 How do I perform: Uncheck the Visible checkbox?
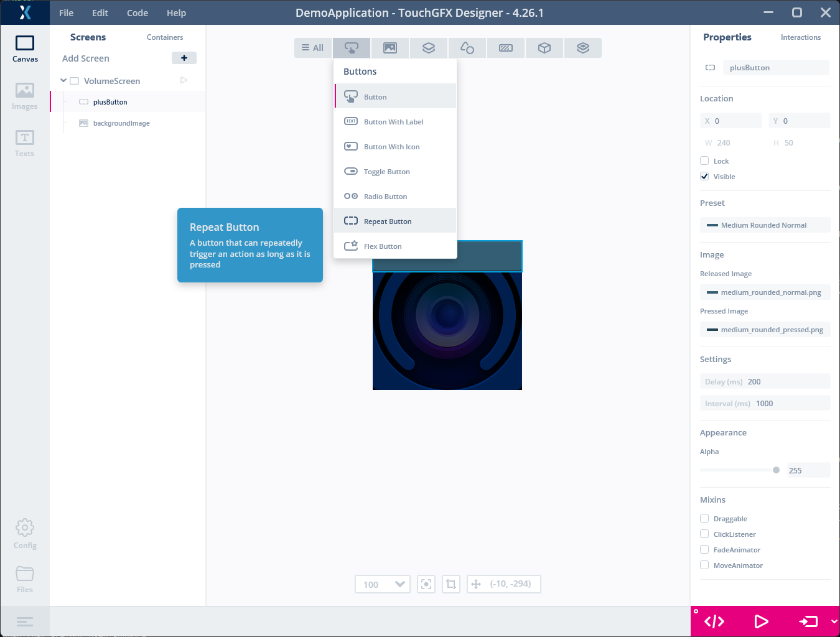click(704, 176)
